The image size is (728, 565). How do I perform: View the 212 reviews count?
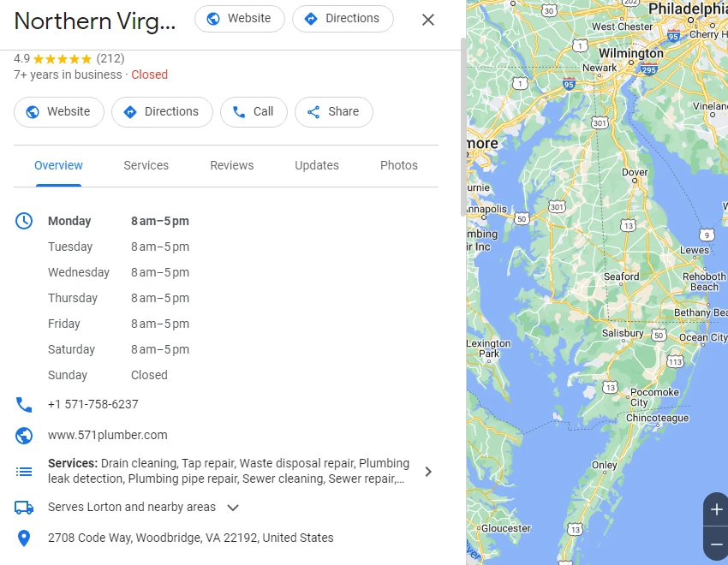(x=113, y=58)
